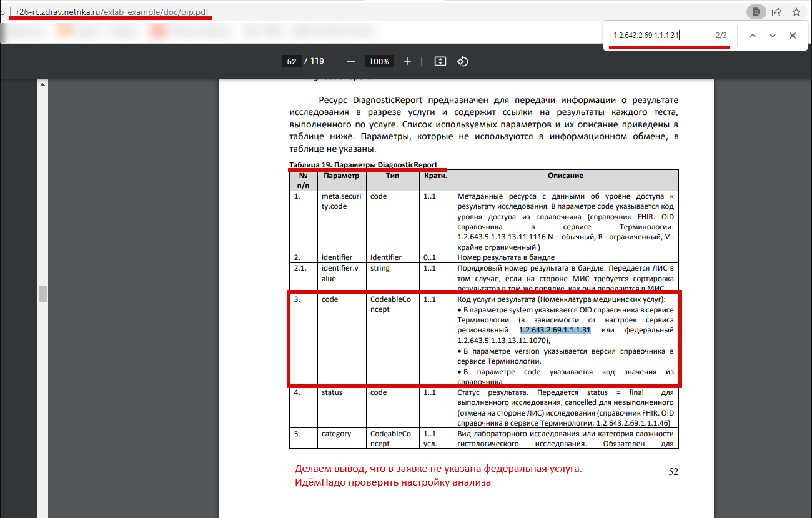Click the 100% zoom level field

pos(379,61)
